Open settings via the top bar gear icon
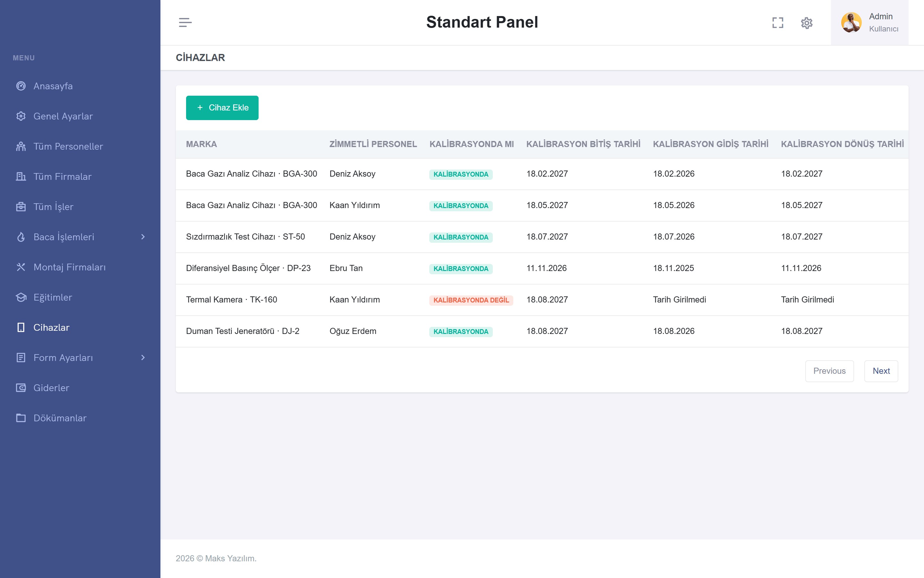The height and width of the screenshot is (578, 924). [806, 23]
